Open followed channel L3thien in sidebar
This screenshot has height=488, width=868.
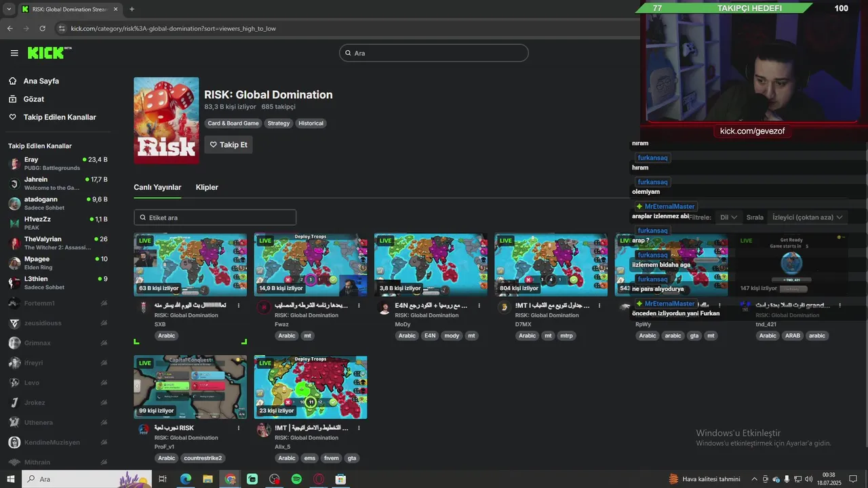(x=58, y=283)
